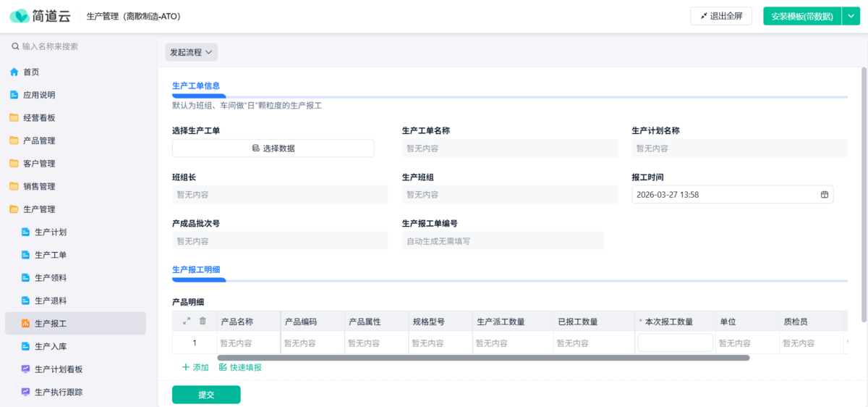Click the 生产退料 form icon
Screen dimensions: 868x407
click(25, 301)
